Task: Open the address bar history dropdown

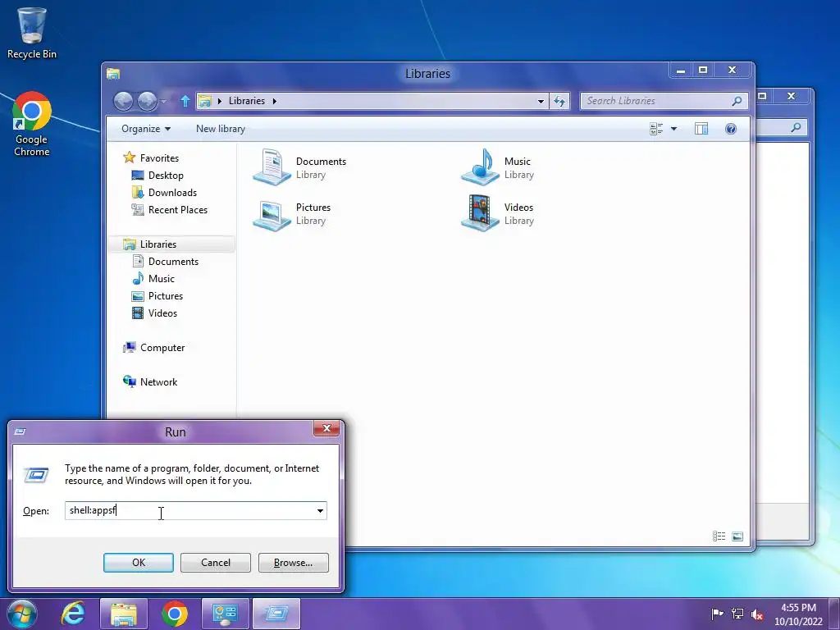Action: click(x=541, y=101)
